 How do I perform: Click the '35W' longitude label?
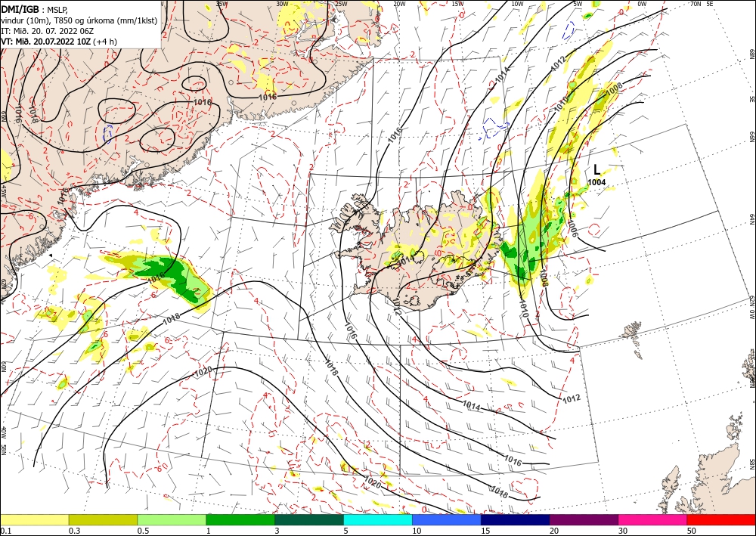(222, 3)
